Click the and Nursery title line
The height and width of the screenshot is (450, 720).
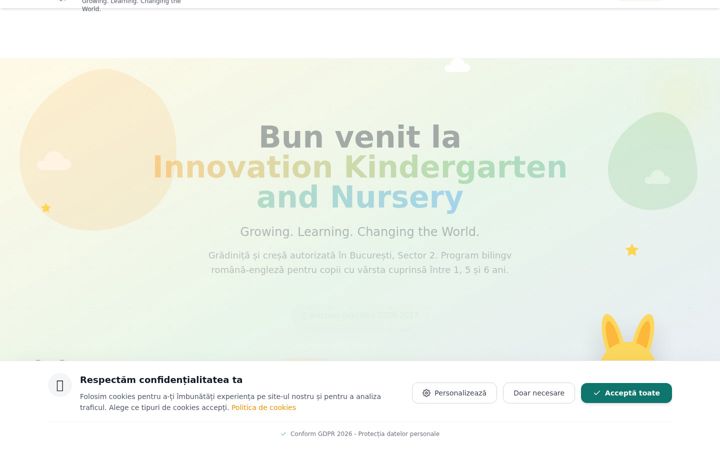pyautogui.click(x=360, y=197)
